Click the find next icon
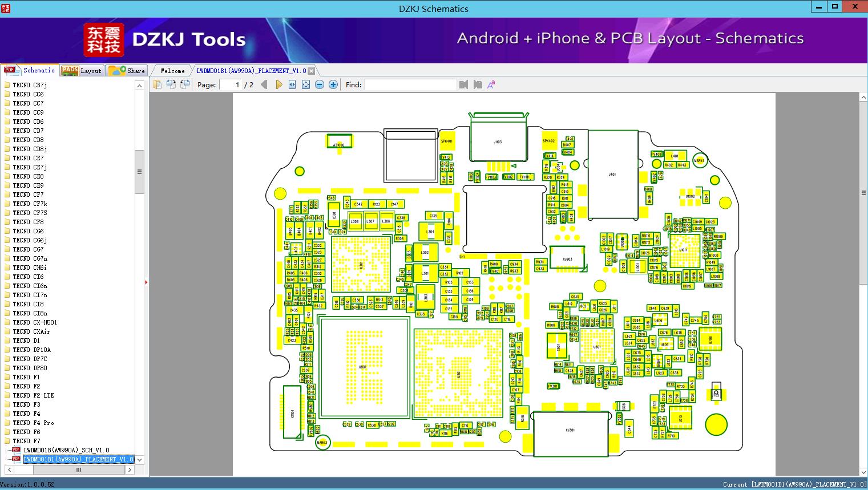The width and height of the screenshot is (868, 490). click(x=478, y=84)
